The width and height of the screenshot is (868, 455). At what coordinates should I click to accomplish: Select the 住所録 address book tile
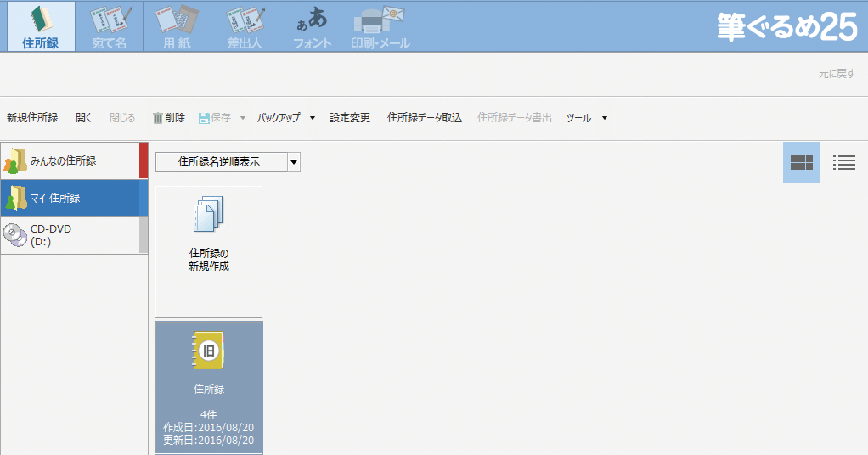coord(209,387)
